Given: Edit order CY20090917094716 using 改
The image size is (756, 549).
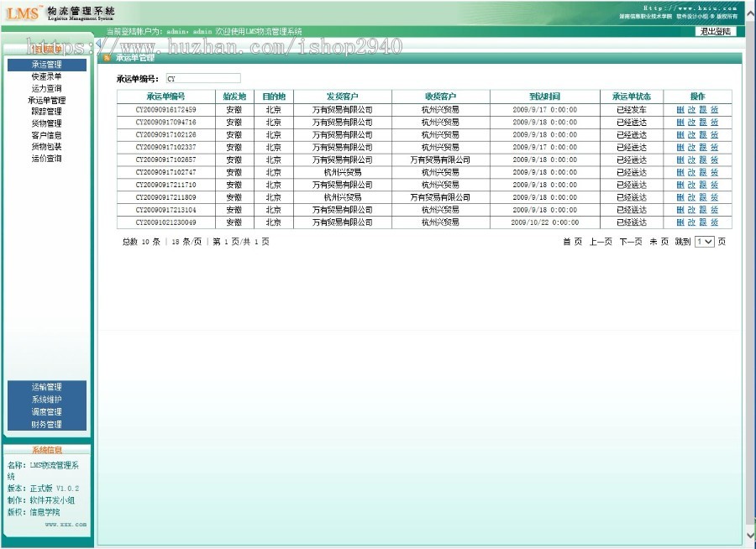Looking at the screenshot, I should 691,122.
